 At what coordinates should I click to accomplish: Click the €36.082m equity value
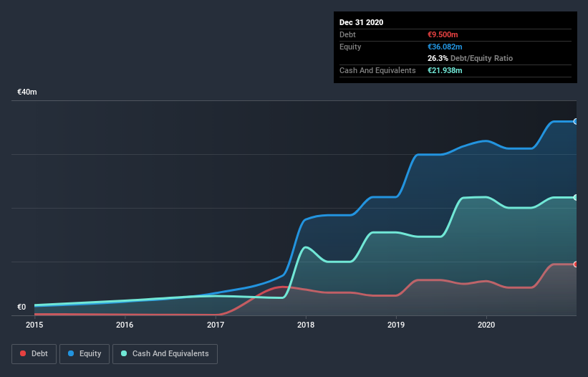coord(445,47)
